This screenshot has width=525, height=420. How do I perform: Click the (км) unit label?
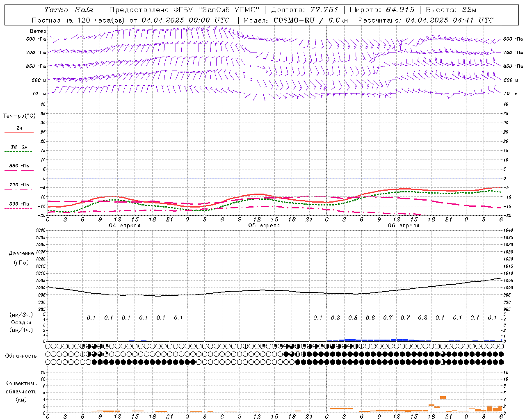[21, 399]
